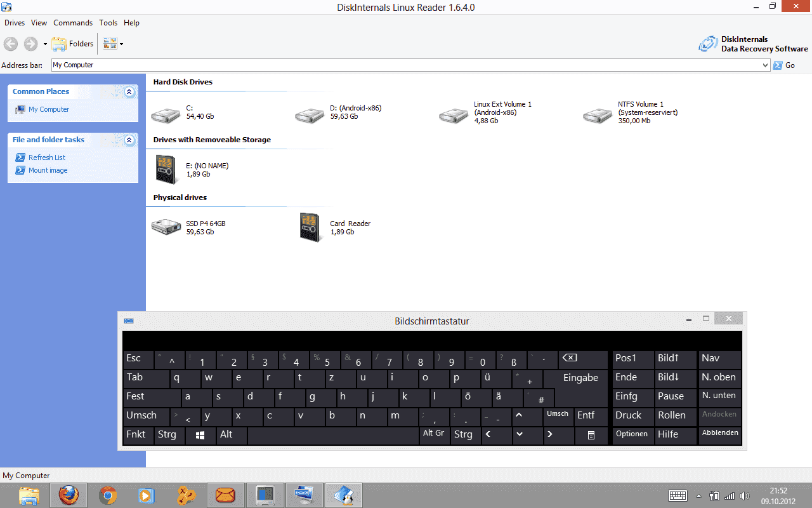This screenshot has height=508, width=812.
Task: Click the Linux Reader penguin taskbar icon
Action: [344, 495]
